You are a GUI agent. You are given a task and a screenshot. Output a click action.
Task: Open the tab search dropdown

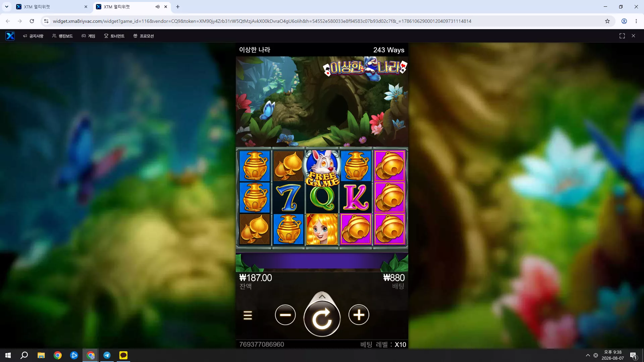point(6,7)
